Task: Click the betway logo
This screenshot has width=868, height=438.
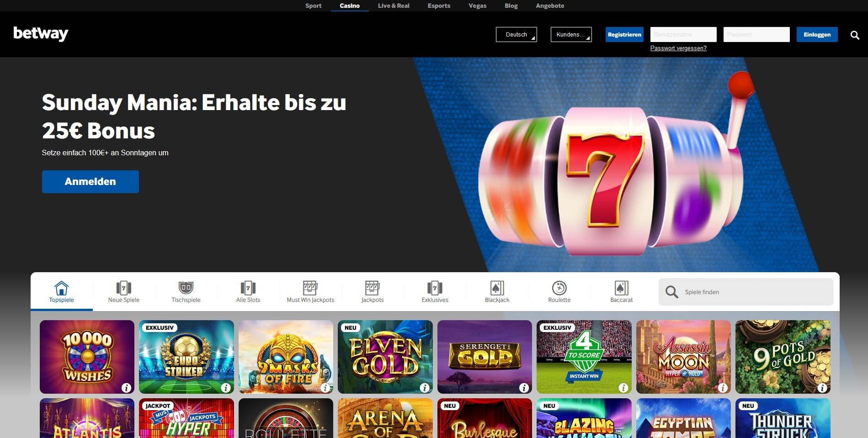Action: 41,34
